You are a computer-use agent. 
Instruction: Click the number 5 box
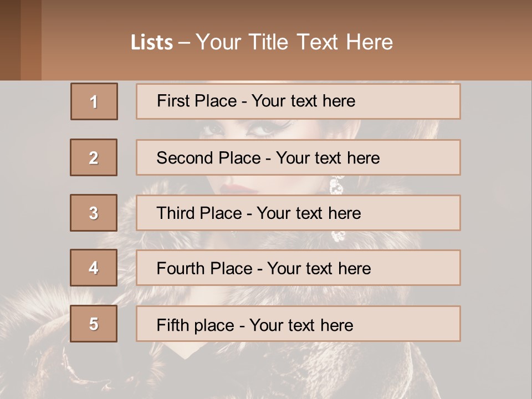[x=94, y=324]
